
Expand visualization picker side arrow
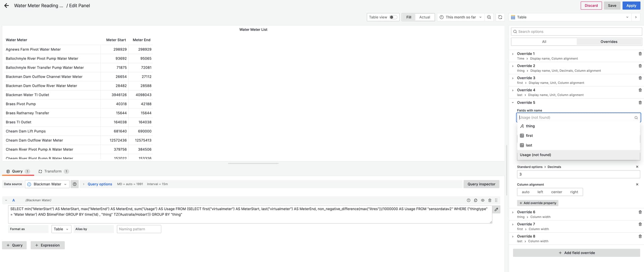click(x=636, y=17)
